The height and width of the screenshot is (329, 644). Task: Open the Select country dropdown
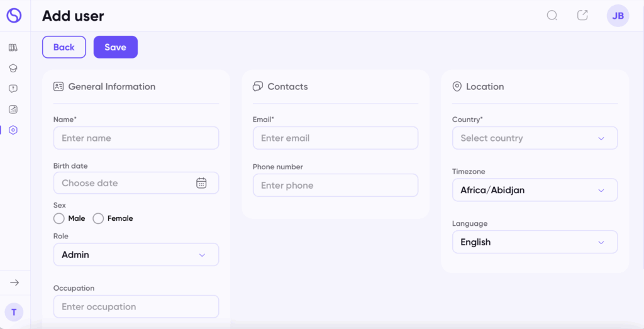click(535, 138)
